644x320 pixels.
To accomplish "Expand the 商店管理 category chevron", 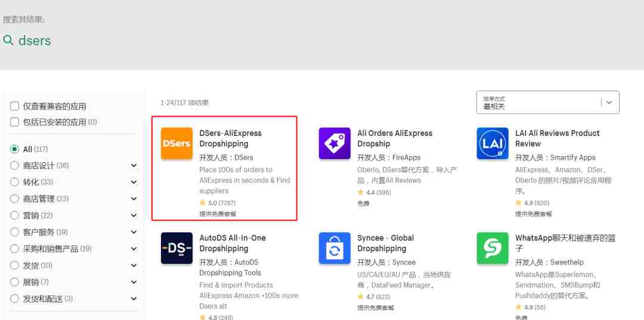I will [134, 198].
